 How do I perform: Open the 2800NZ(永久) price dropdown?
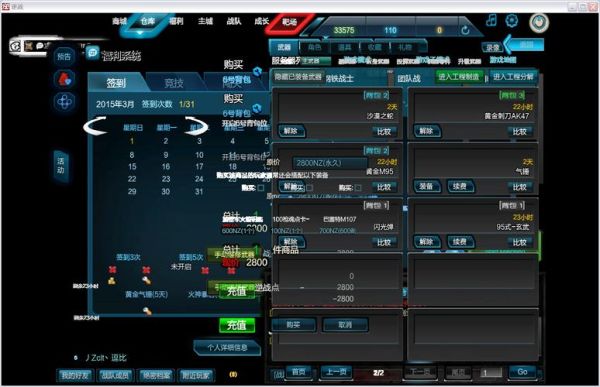tap(330, 163)
